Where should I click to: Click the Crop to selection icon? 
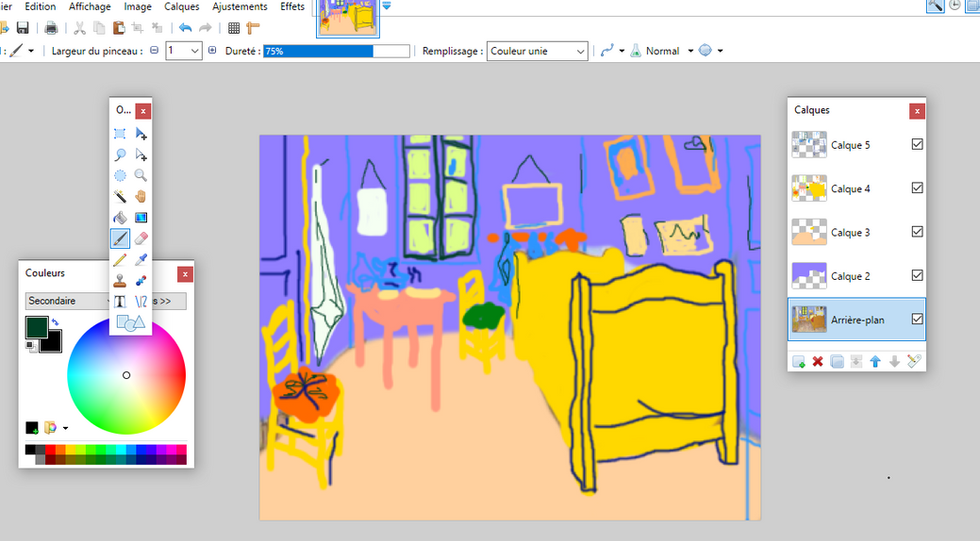138,27
